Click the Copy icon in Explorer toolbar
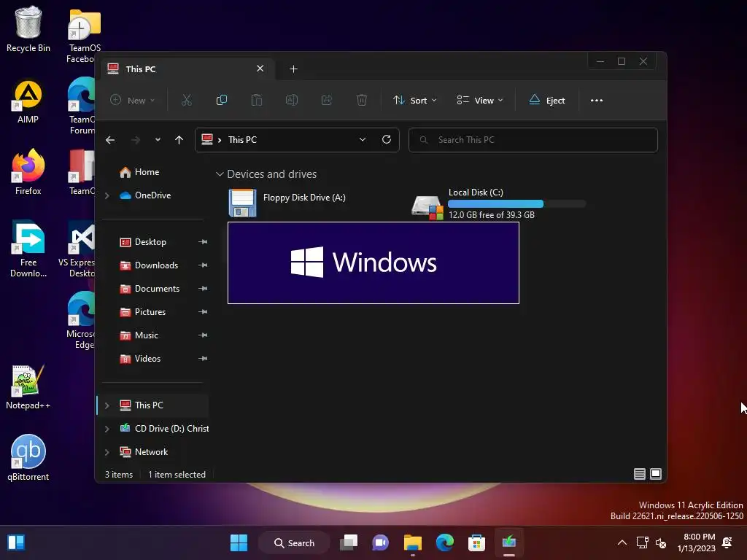747x560 pixels. point(222,100)
